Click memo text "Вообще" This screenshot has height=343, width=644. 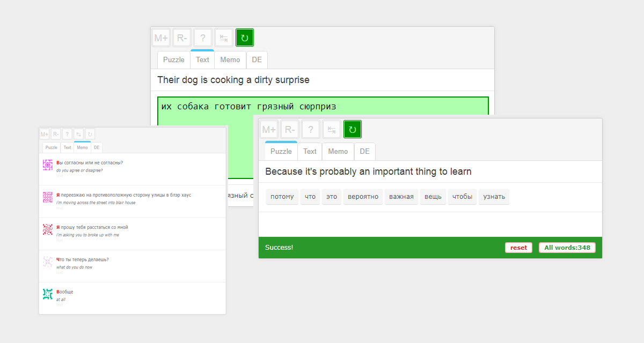[65, 292]
